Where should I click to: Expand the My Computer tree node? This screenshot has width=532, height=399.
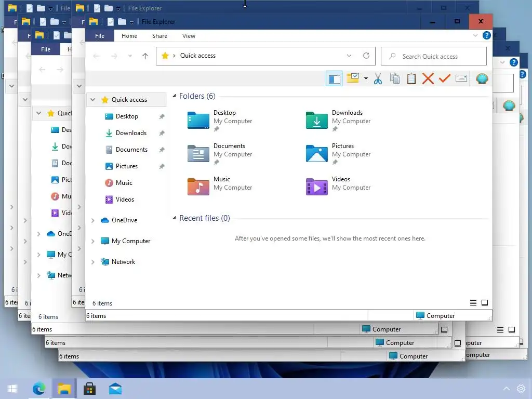[x=92, y=241]
